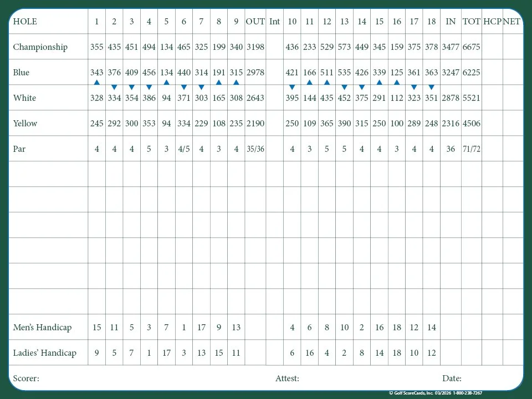Select the Men's Handicap row label
This screenshot has width=532, height=399.
(x=43, y=328)
